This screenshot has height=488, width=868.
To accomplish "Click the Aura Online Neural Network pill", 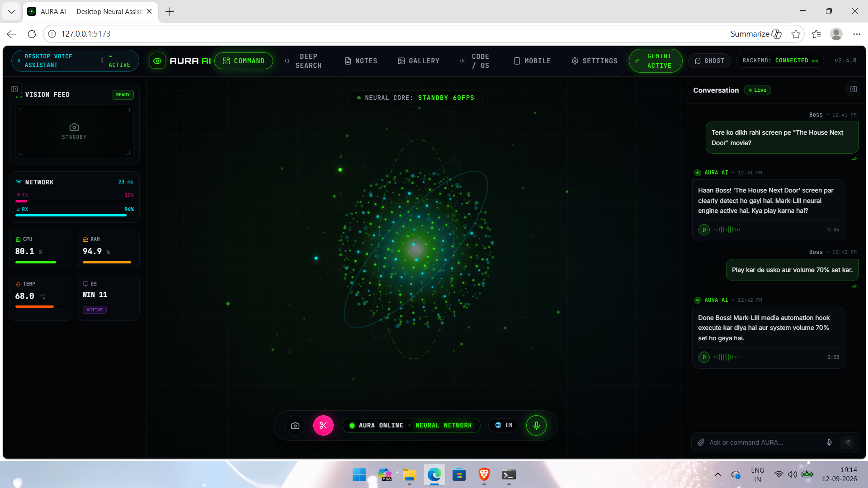I will pos(411,426).
